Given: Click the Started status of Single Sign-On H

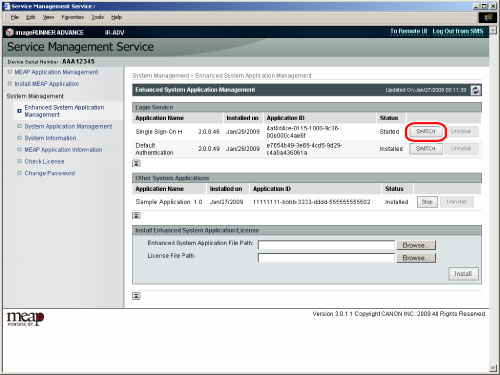Looking at the screenshot, I should (x=389, y=132).
